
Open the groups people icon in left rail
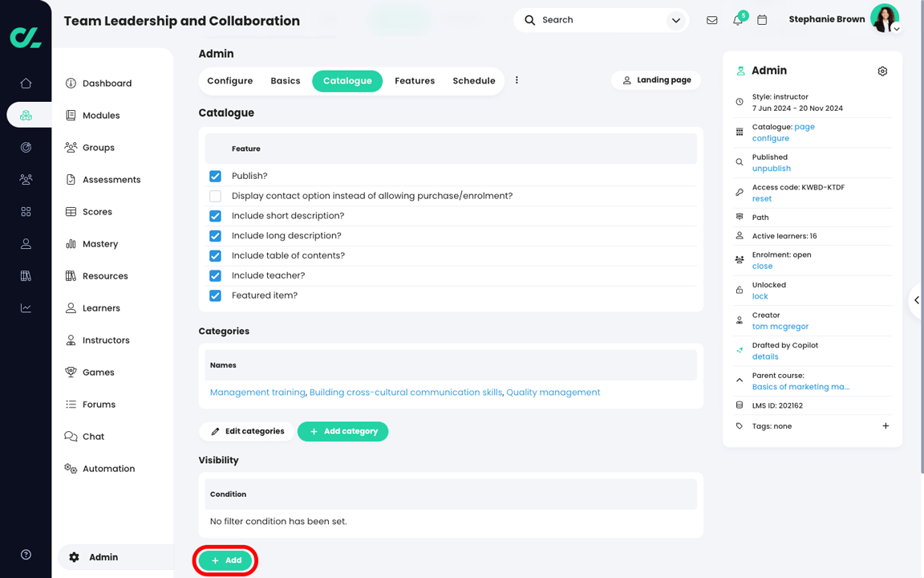pyautogui.click(x=26, y=179)
